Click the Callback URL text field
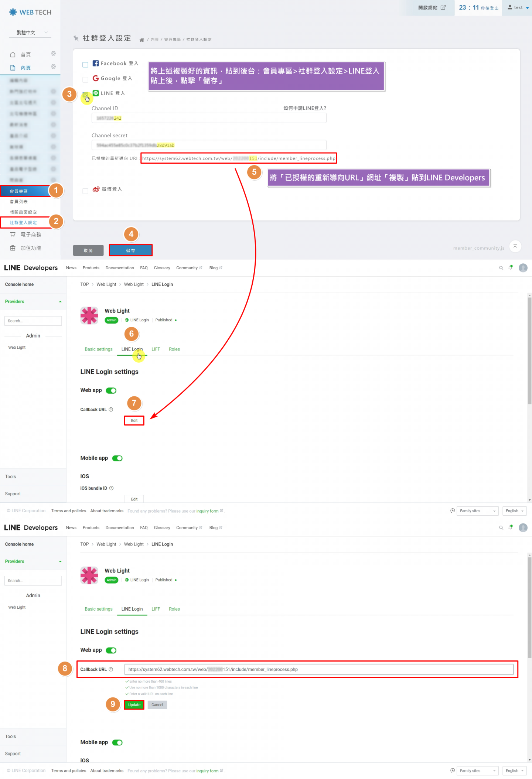Viewport: 532px width, 779px height. (318, 669)
